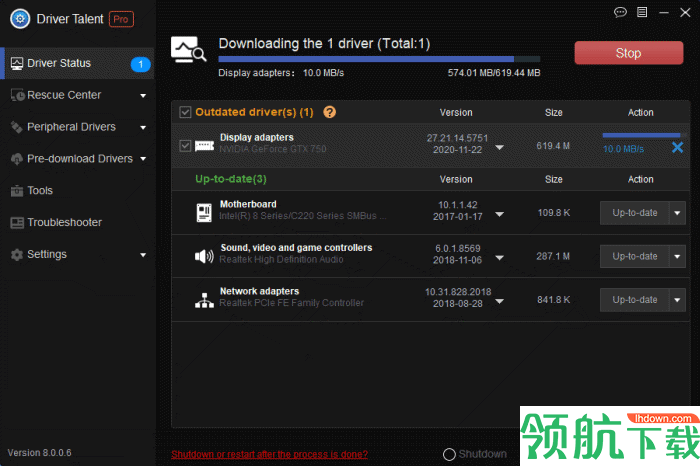700x466 pixels.
Task: Select the Realtek High Definition Audio text
Action: pos(281,259)
